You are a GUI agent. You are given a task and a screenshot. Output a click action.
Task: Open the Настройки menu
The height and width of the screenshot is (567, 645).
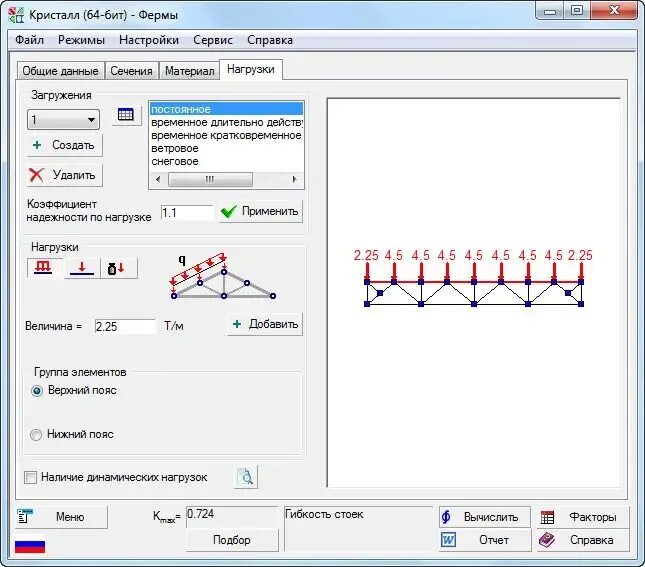pyautogui.click(x=149, y=40)
